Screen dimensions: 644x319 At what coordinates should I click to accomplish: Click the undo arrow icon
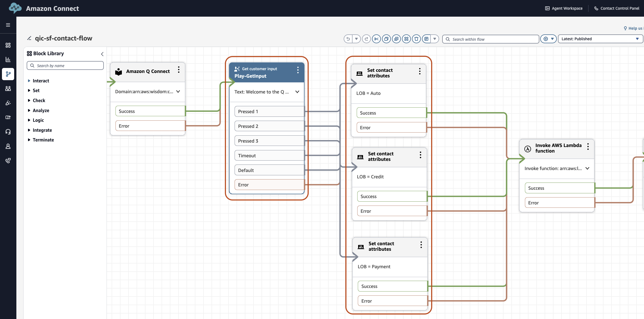(x=348, y=39)
